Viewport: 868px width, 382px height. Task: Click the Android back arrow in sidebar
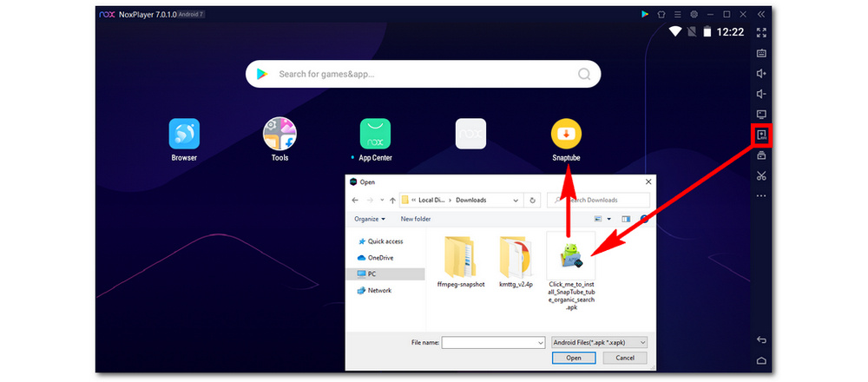[761, 340]
